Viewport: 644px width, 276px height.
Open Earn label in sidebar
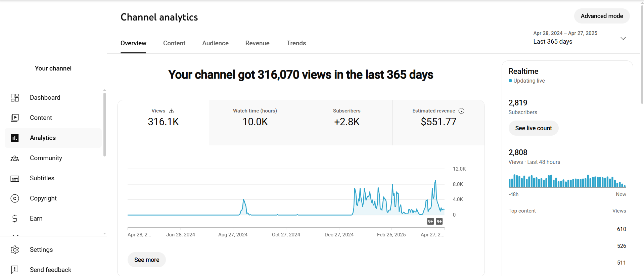point(36,219)
